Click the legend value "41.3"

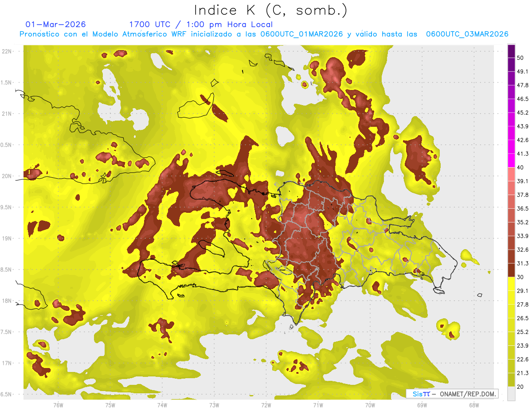(523, 154)
